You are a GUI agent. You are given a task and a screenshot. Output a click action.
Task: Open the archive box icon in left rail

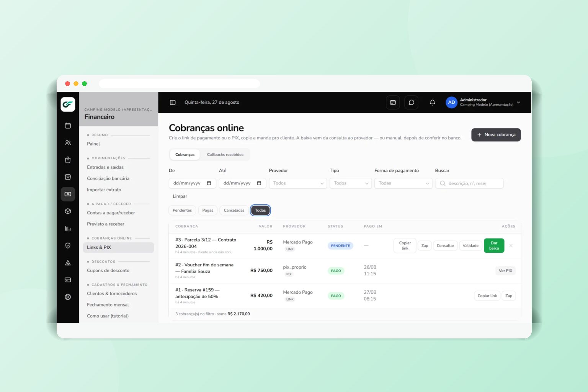tap(68, 177)
